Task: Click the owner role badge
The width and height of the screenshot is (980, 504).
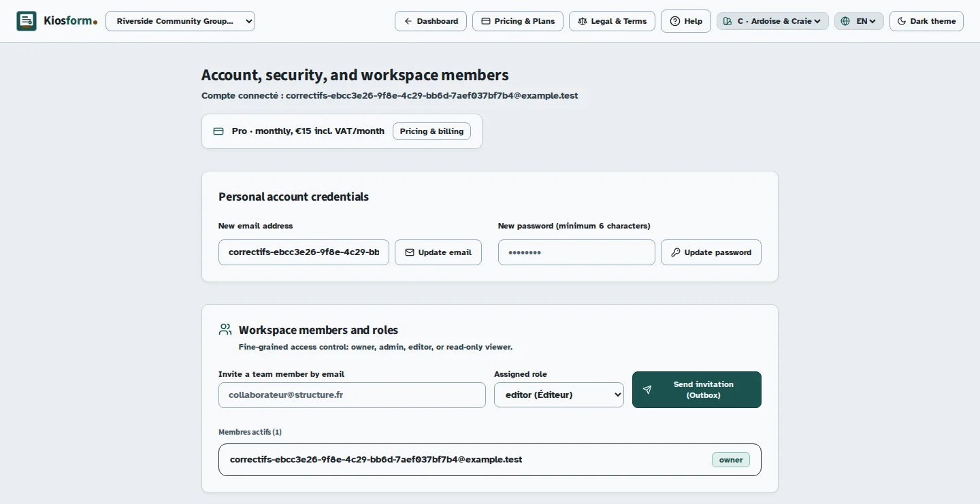Action: point(731,460)
